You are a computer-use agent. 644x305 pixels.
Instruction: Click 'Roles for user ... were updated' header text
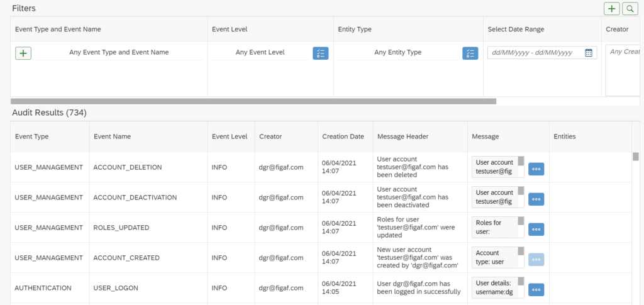pyautogui.click(x=416, y=228)
